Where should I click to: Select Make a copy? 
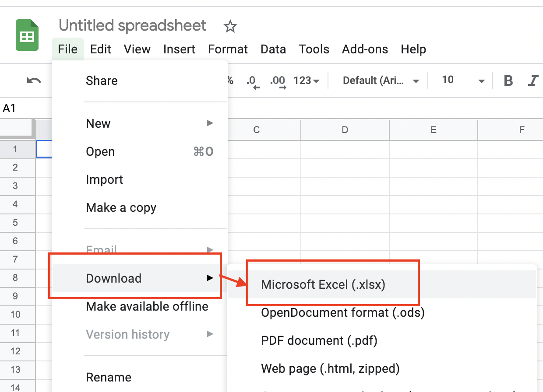(x=140, y=207)
